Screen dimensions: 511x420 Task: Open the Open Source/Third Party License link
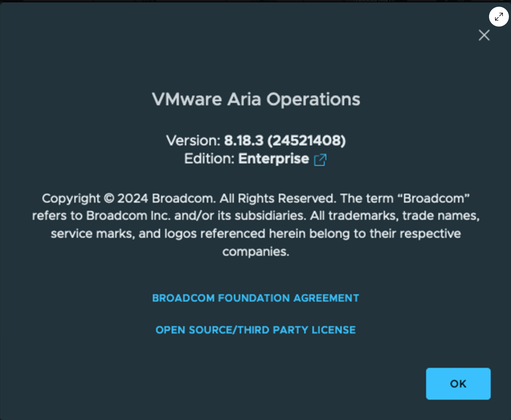tap(255, 330)
